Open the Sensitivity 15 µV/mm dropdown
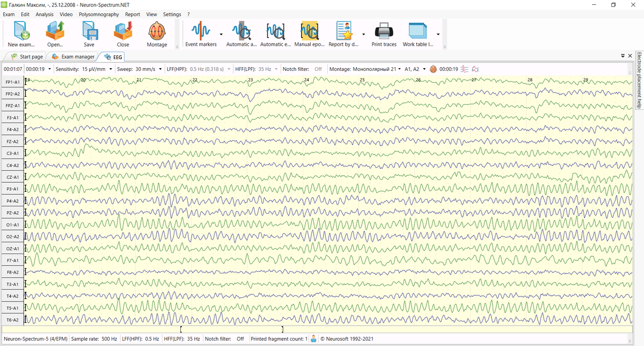The width and height of the screenshot is (644, 346). 111,69
